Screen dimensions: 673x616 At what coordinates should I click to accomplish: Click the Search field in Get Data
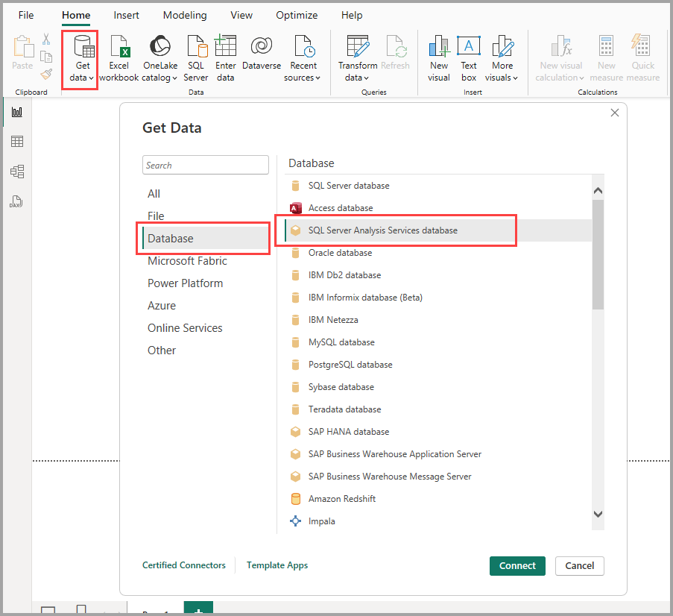tap(206, 165)
